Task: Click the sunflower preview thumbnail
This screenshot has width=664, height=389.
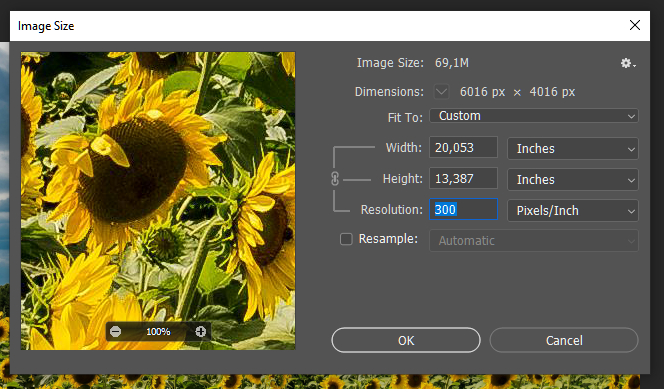Action: pyautogui.click(x=158, y=201)
